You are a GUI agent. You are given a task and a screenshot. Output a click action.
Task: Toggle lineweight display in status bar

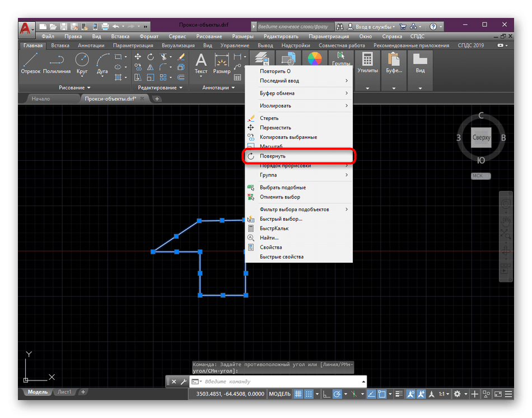coord(399,394)
